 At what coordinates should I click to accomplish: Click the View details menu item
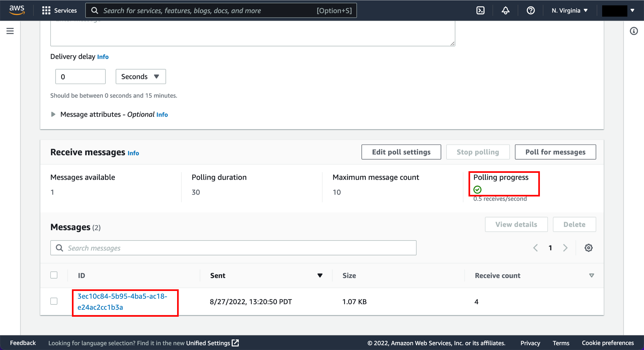click(516, 224)
